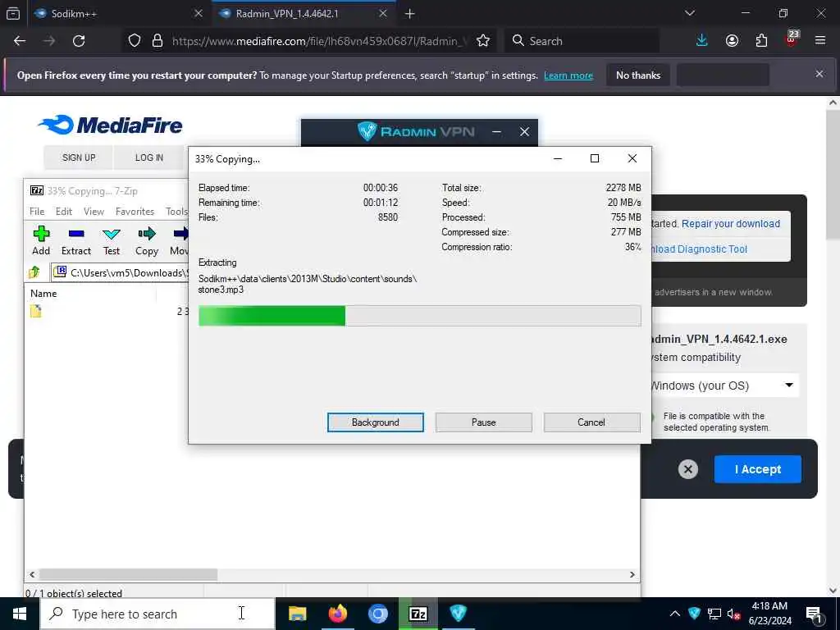List all Firefox tabs chevron
The width and height of the screenshot is (840, 630).
point(690,13)
